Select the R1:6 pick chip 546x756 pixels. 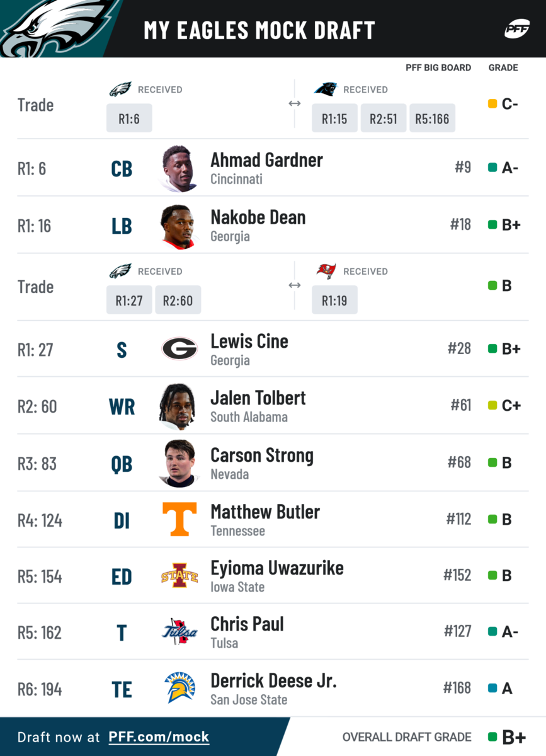(129, 118)
